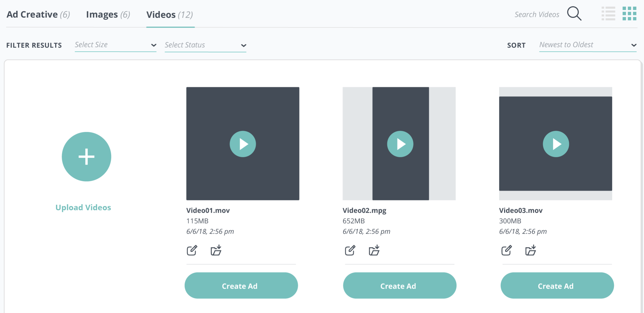This screenshot has width=644, height=313.
Task: Play Video03.mov preview
Action: tap(556, 144)
